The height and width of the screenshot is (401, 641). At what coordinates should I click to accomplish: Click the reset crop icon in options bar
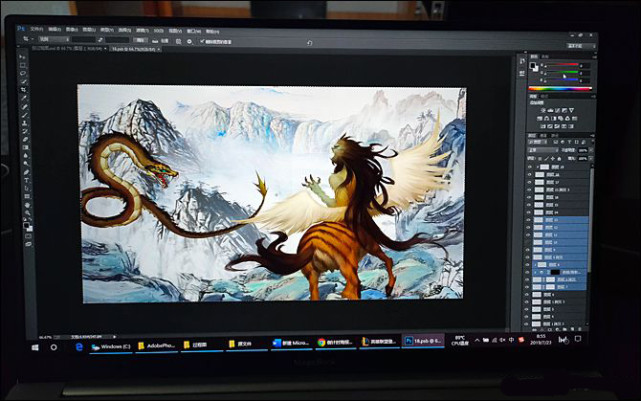[x=309, y=43]
